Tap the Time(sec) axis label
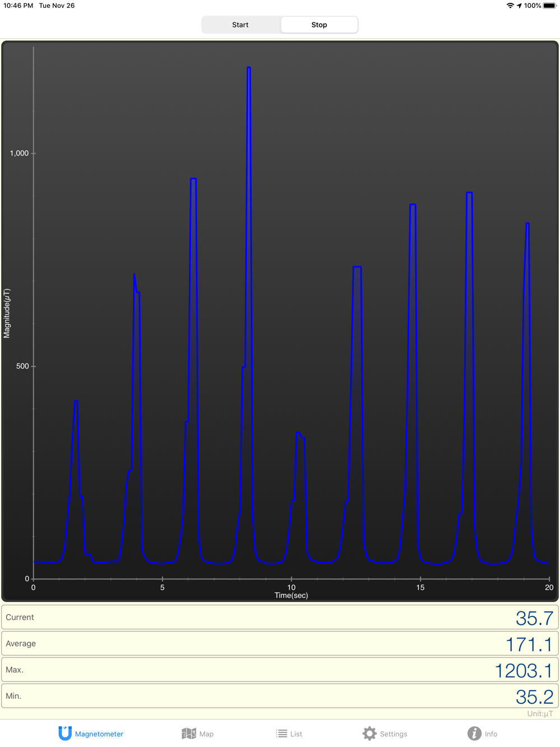Image resolution: width=560 pixels, height=747 pixels. [291, 595]
